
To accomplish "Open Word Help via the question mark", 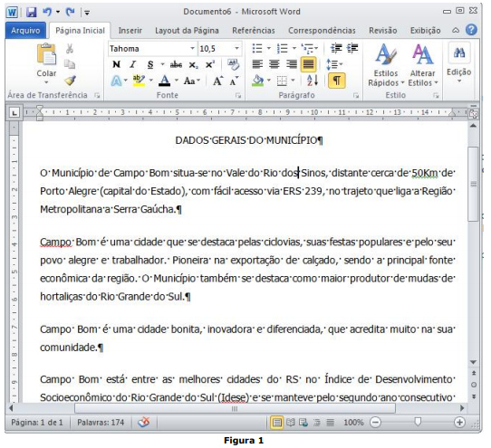I will pyautogui.click(x=471, y=30).
